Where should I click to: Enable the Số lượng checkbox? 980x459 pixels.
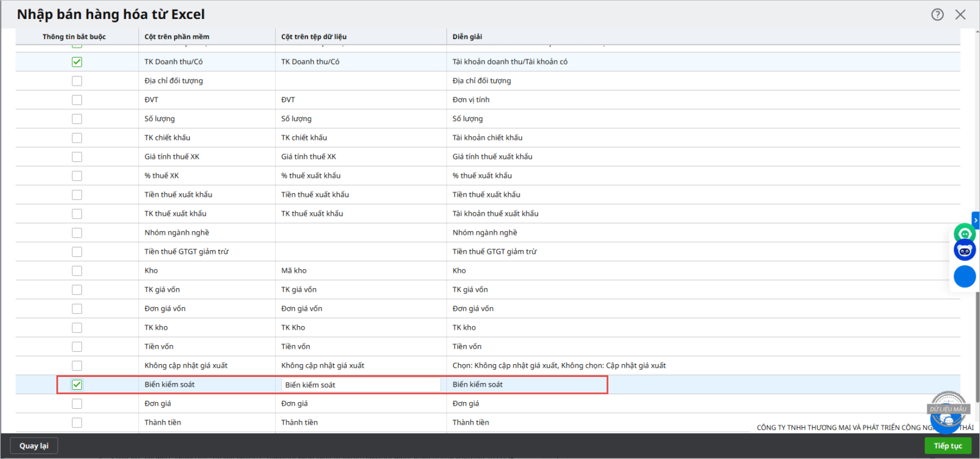[77, 119]
